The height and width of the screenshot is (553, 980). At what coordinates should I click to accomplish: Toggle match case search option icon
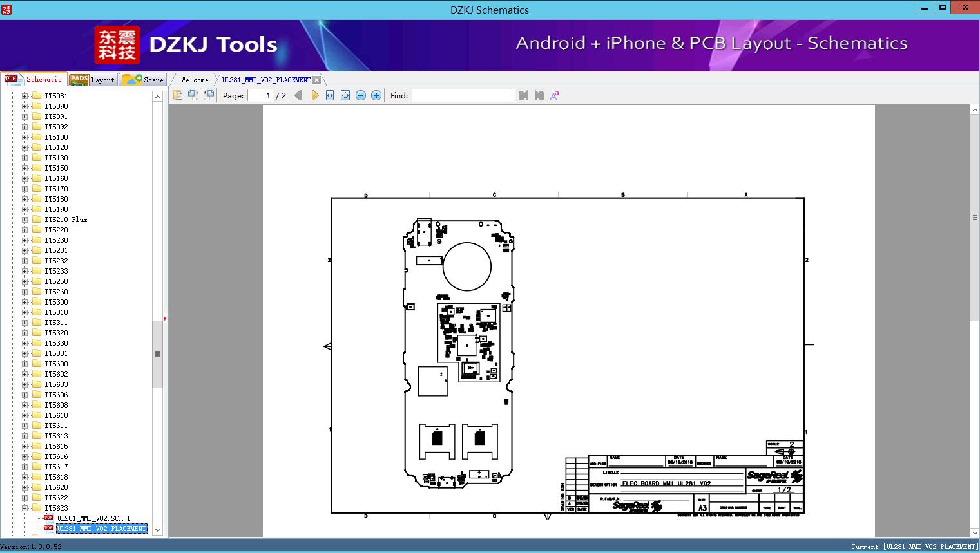click(x=554, y=95)
